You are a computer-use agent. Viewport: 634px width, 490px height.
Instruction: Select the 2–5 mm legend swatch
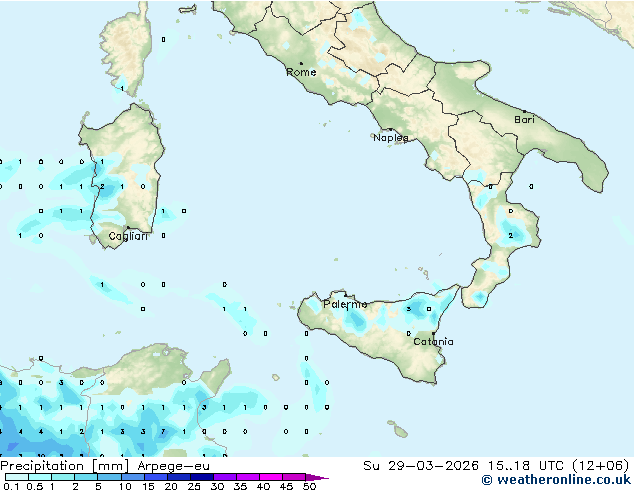[86, 477]
